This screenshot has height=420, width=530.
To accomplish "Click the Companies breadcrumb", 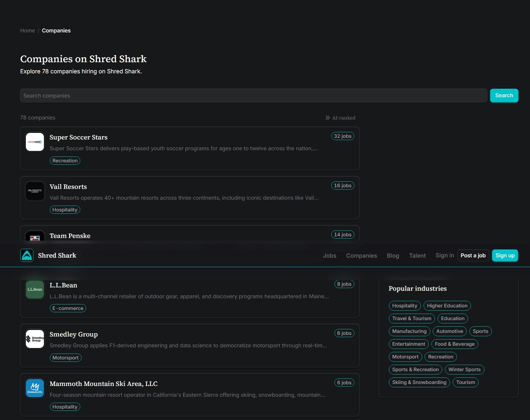I will [56, 30].
